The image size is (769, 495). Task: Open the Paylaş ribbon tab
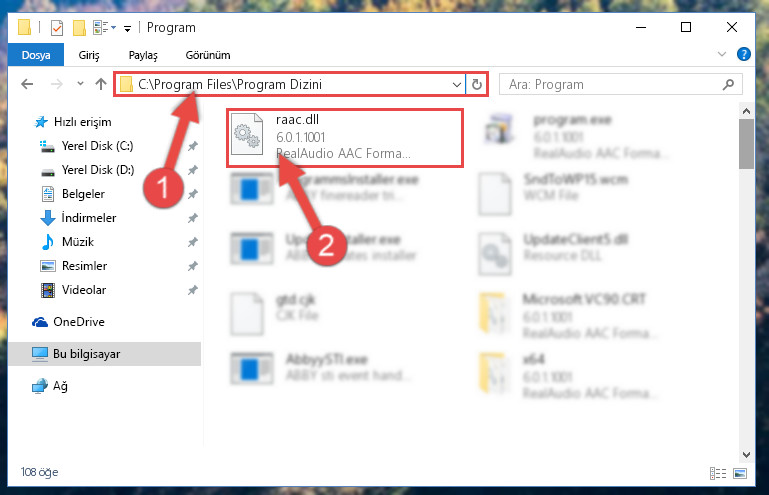[143, 55]
